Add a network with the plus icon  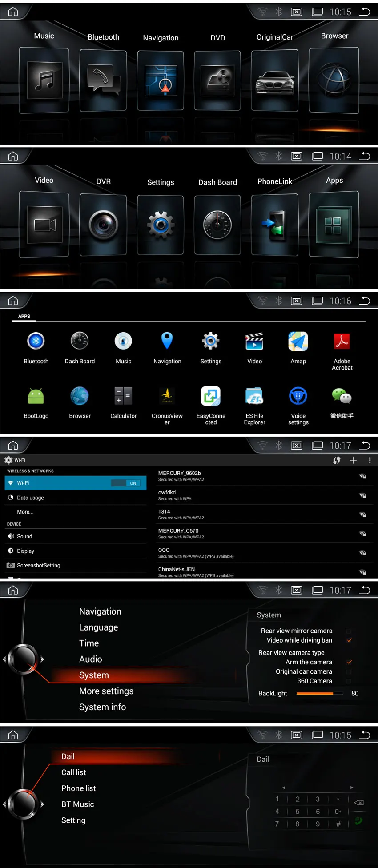pos(353,460)
